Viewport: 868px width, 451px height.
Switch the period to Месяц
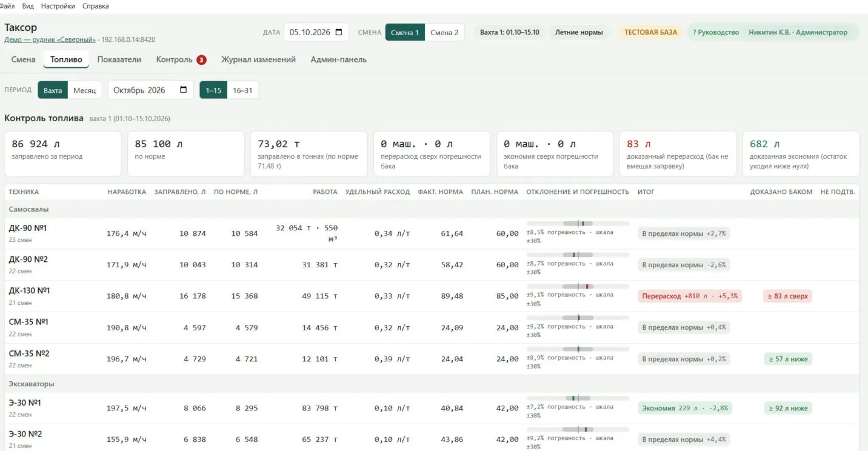click(85, 90)
